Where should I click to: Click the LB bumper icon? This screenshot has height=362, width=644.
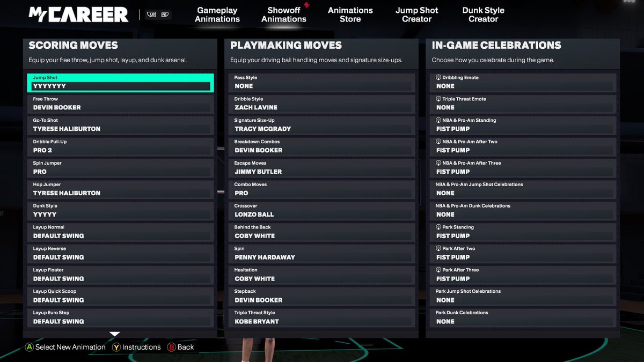coord(151,14)
